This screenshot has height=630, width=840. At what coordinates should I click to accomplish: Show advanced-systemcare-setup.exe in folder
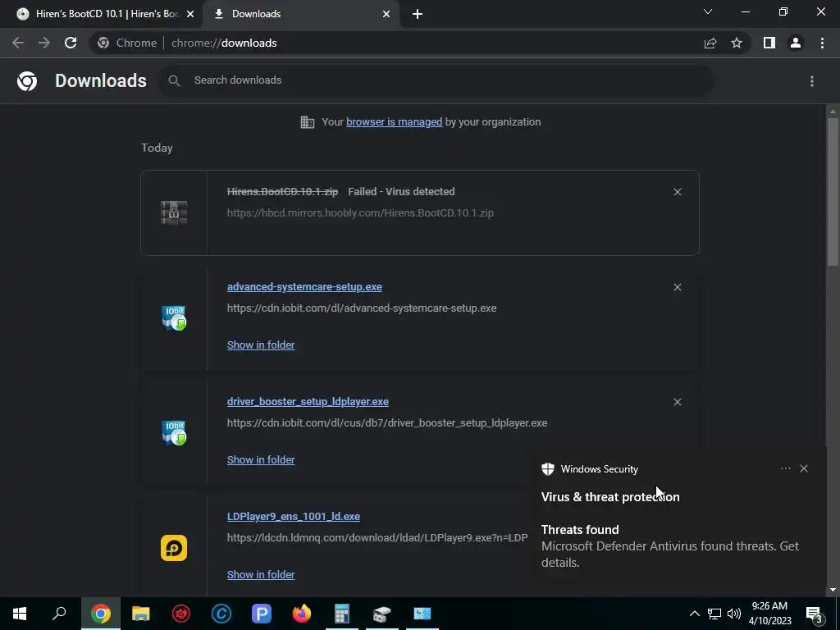(x=261, y=345)
